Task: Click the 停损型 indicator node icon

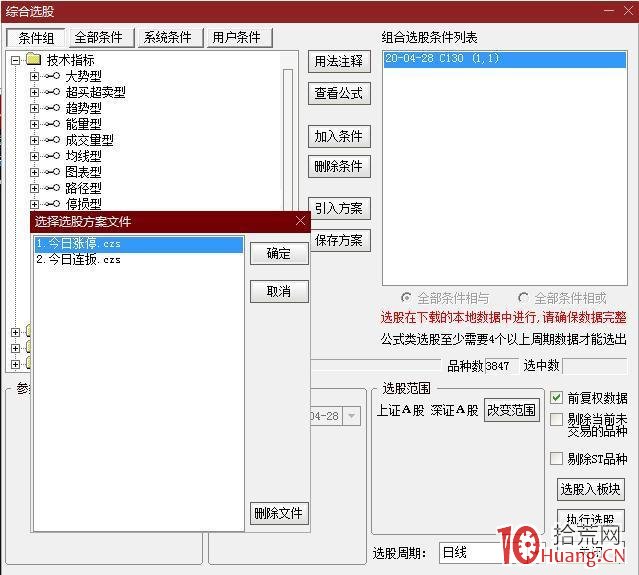Action: 53,204
